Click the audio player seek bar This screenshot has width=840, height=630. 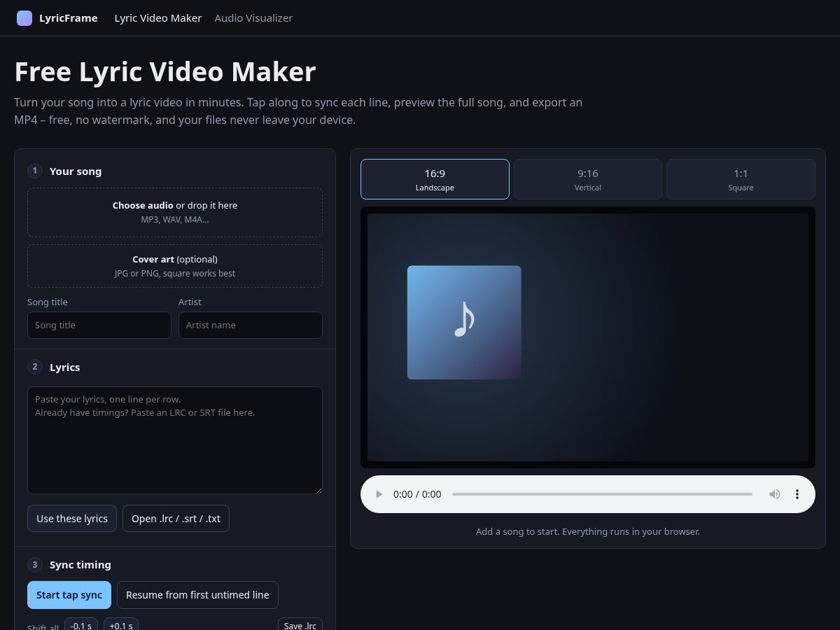602,494
